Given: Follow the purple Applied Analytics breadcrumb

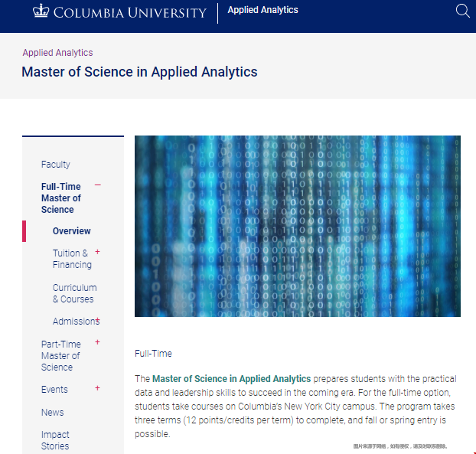Looking at the screenshot, I should [x=57, y=53].
